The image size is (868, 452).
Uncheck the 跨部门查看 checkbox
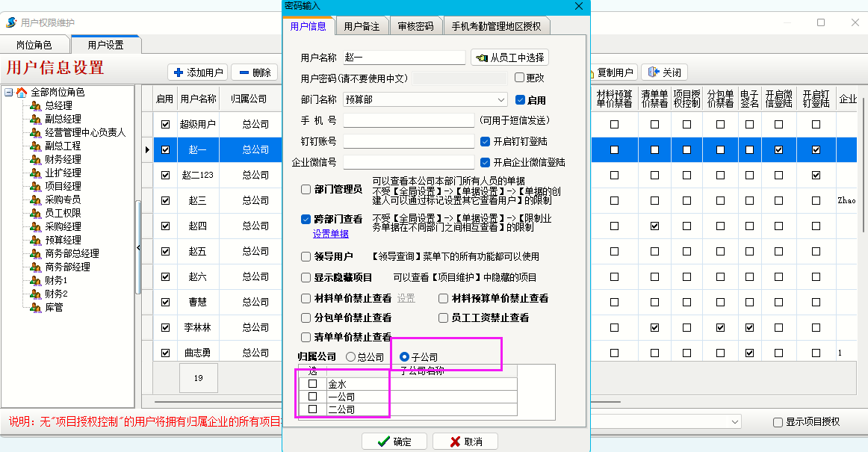(x=306, y=220)
